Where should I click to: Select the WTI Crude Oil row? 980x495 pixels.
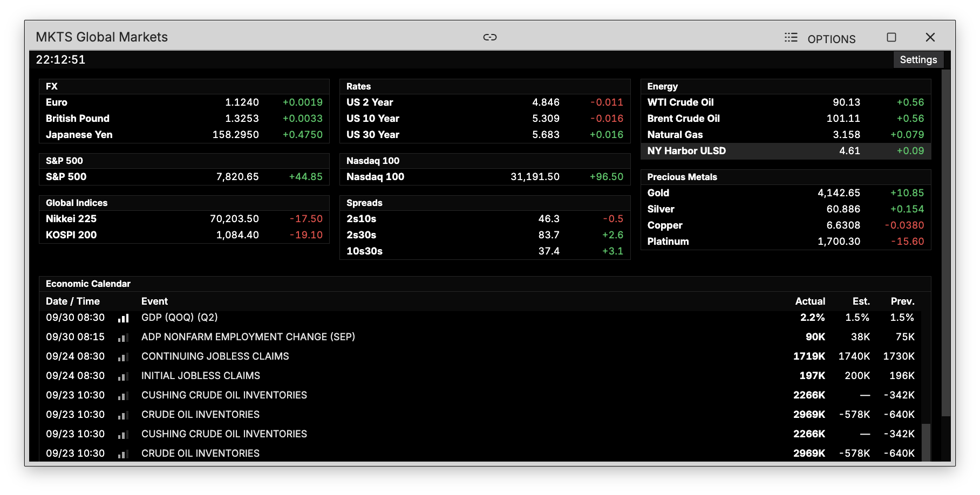coord(786,102)
